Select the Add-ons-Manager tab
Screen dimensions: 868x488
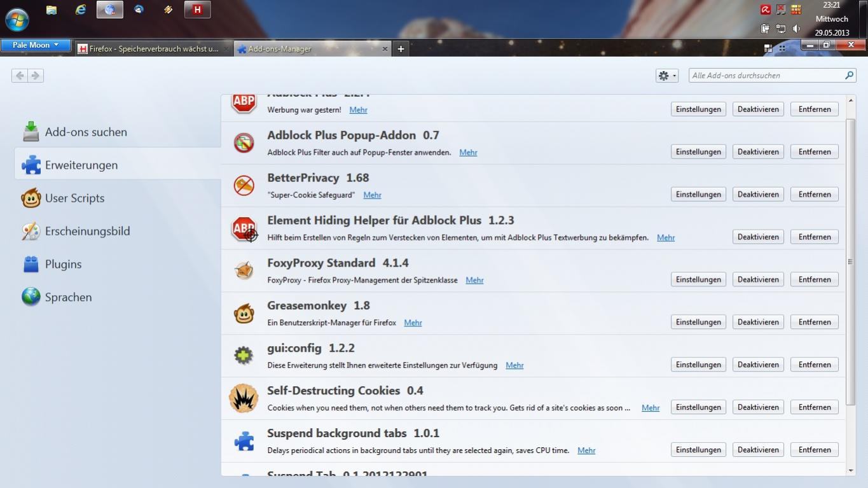(312, 48)
